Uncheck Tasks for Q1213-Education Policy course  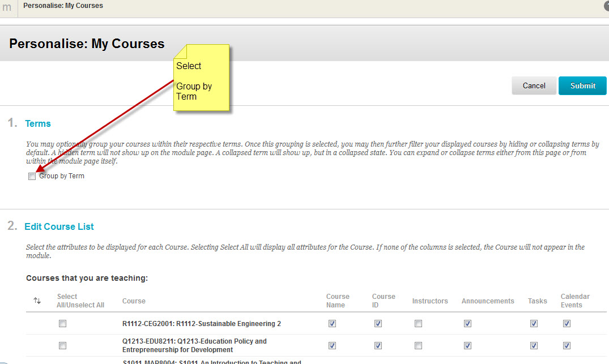click(534, 345)
